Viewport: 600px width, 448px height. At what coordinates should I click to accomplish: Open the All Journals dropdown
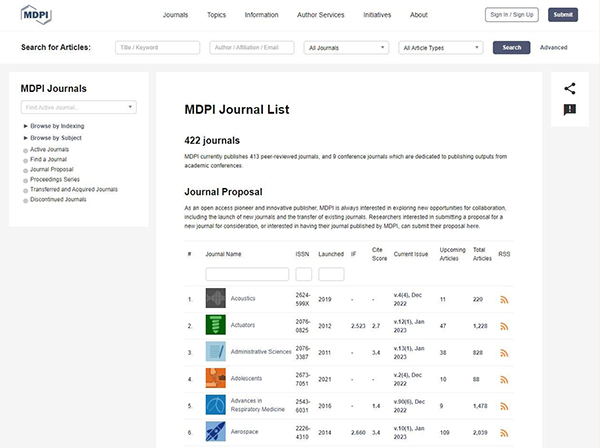click(346, 48)
